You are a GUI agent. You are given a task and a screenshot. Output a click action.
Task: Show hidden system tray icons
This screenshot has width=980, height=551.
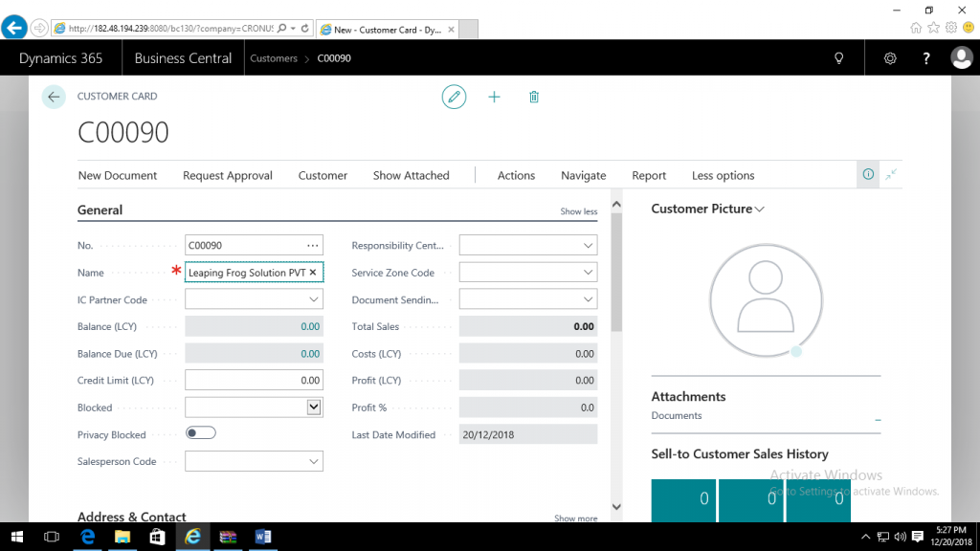[x=865, y=537]
